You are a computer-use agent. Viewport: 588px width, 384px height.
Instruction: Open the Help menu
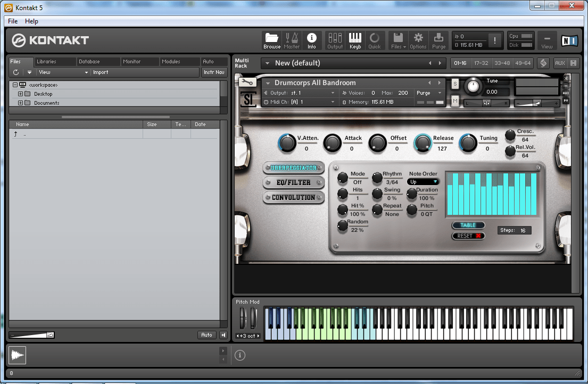(x=31, y=21)
